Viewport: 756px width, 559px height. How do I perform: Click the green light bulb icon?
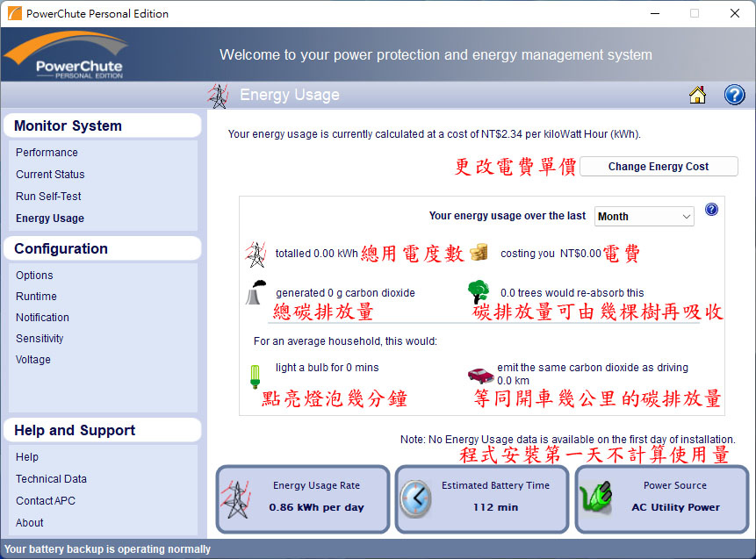tap(255, 376)
